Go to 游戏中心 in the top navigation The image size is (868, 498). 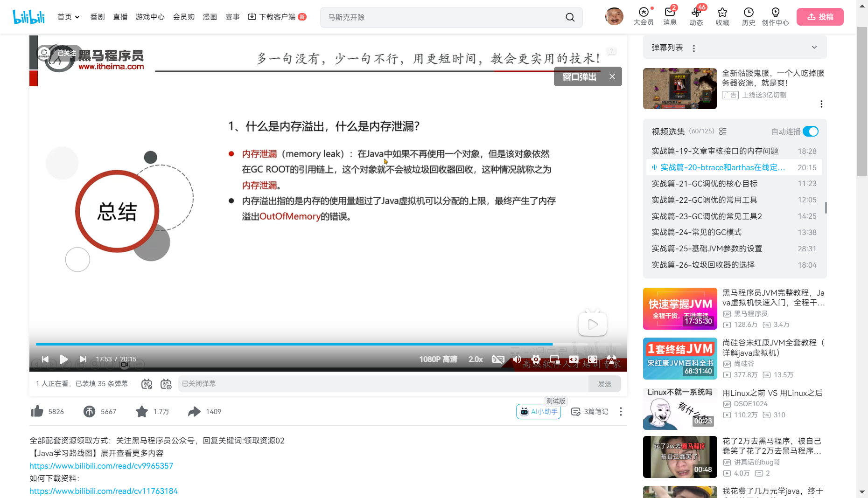pos(149,17)
